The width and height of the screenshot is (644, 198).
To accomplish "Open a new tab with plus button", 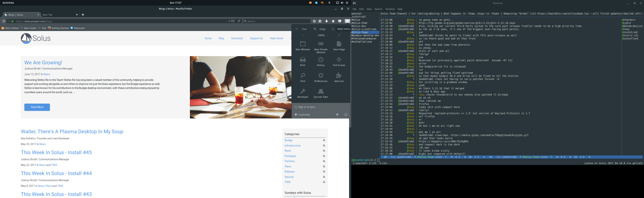I will (83, 15).
